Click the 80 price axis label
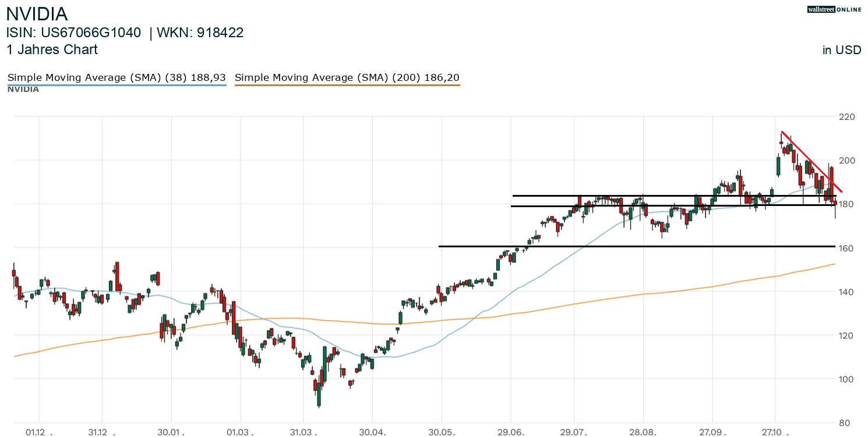This screenshot has width=868, height=437. click(x=845, y=423)
